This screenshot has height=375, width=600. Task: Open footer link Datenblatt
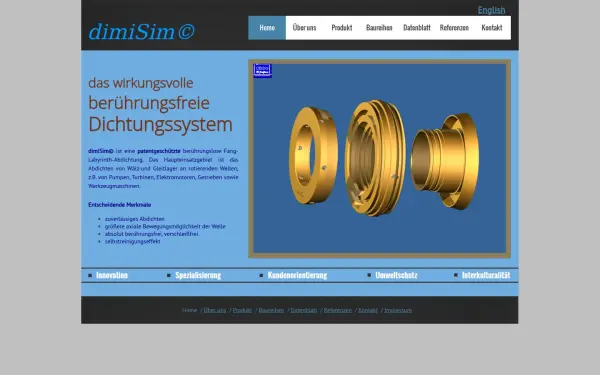(304, 310)
